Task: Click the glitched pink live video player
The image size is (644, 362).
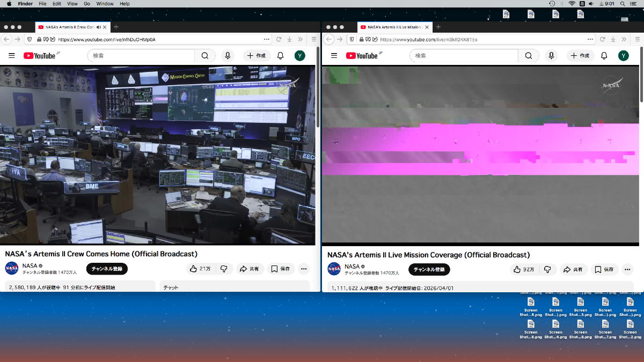Action: [x=480, y=156]
